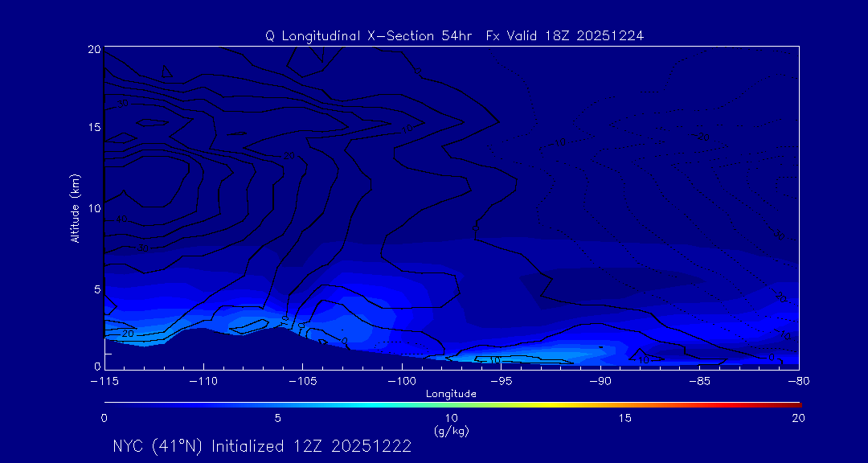
Task: Click the color bar's 15 tick label
Action: click(624, 418)
